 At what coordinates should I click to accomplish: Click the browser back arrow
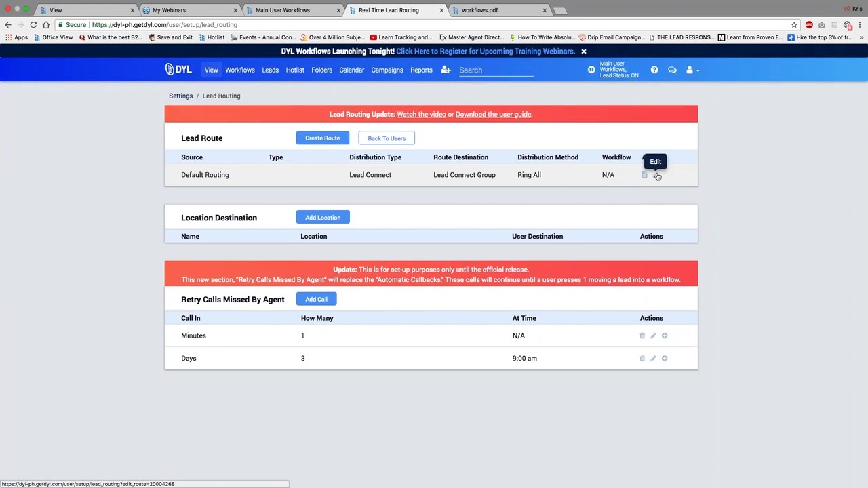click(x=8, y=24)
